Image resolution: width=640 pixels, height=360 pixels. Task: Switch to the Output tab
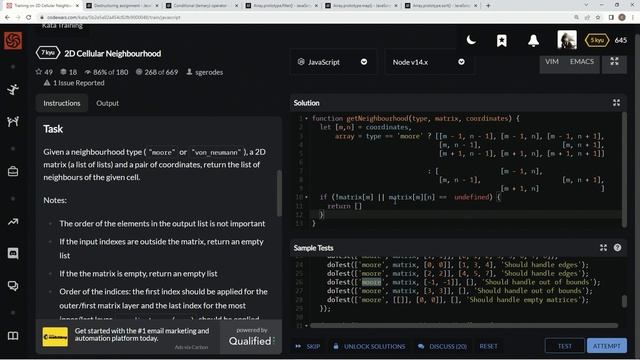click(107, 103)
